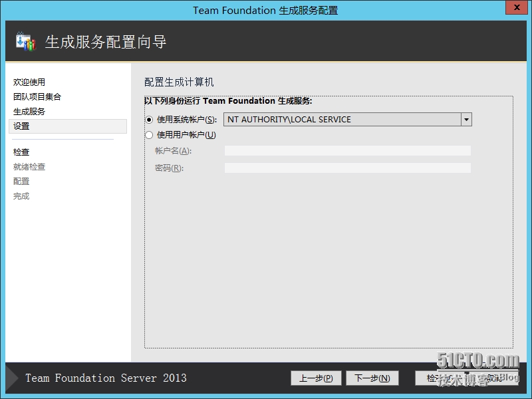Viewport: 532px width, 399px height.
Task: Click the wizard icon beside 生成服务配置向导
Action: (26, 41)
